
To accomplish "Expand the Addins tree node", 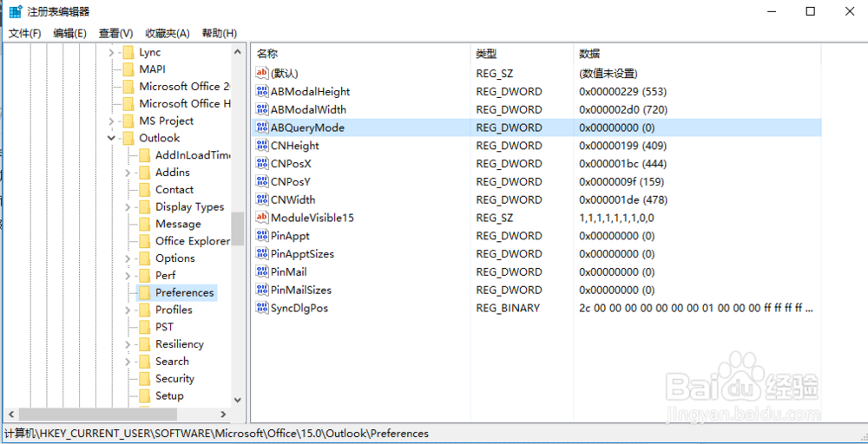I will pos(128,173).
